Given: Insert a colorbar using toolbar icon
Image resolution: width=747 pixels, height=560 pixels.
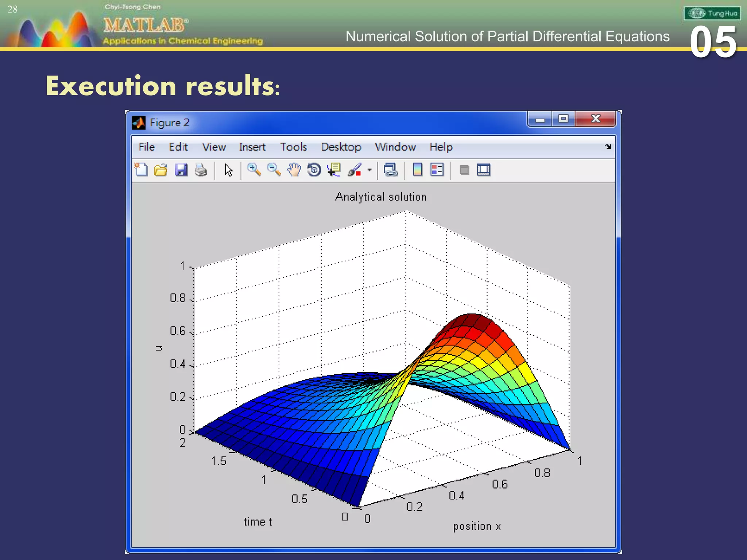Looking at the screenshot, I should pos(418,170).
